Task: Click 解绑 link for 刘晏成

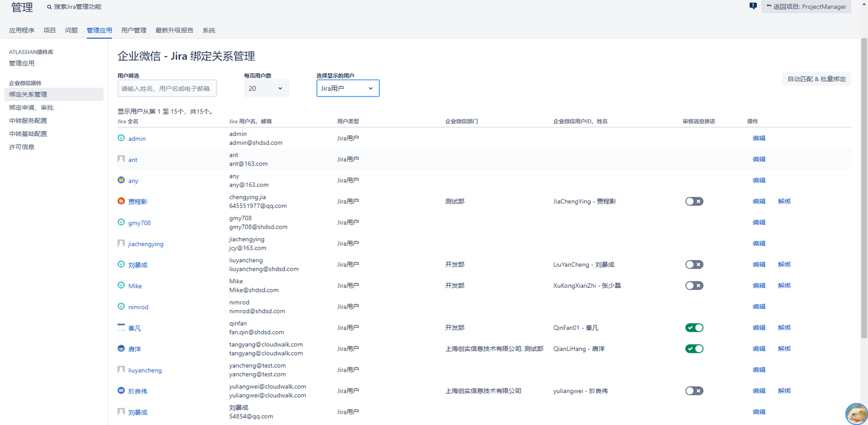Action: pyautogui.click(x=784, y=264)
